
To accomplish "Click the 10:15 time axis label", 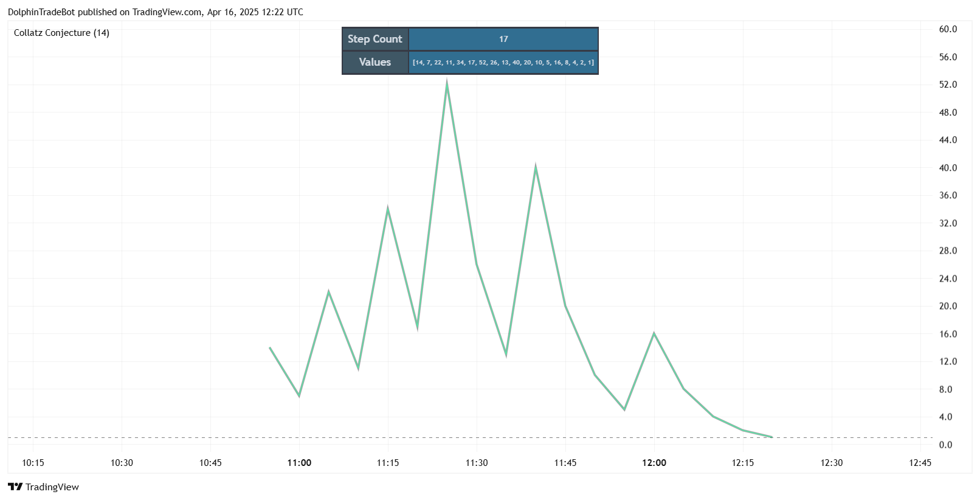I will 33,463.
